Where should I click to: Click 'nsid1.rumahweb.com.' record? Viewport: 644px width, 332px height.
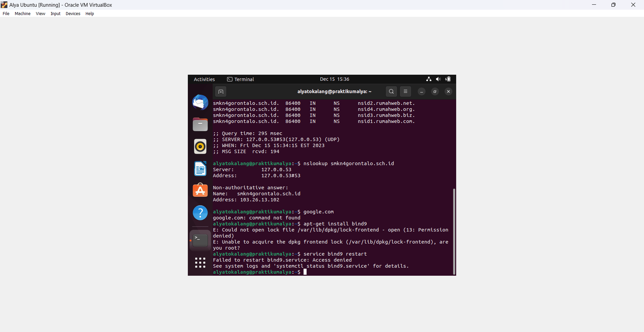pyautogui.click(x=386, y=122)
